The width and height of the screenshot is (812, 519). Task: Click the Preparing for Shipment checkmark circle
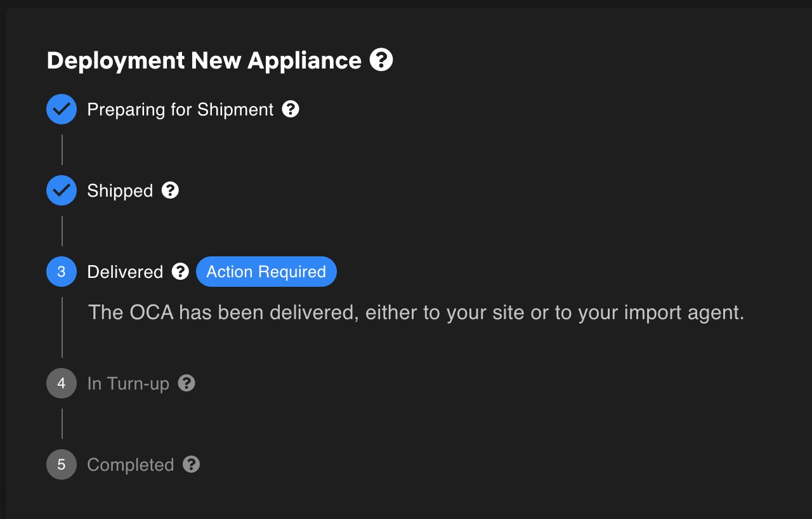[62, 109]
